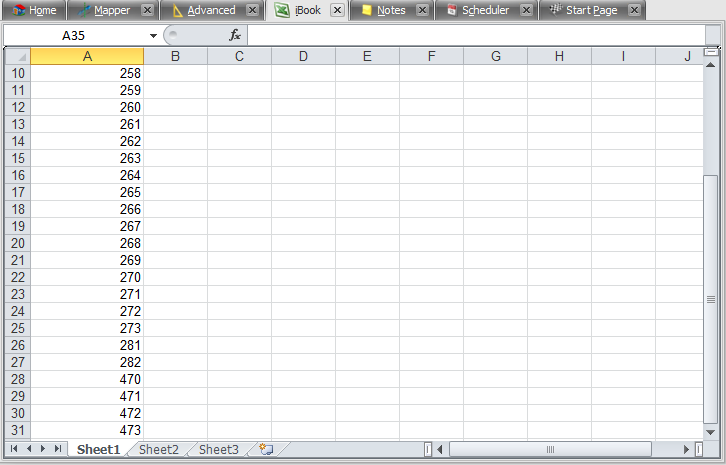The image size is (726, 465).
Task: Click the select-all corner box
Action: pos(17,57)
